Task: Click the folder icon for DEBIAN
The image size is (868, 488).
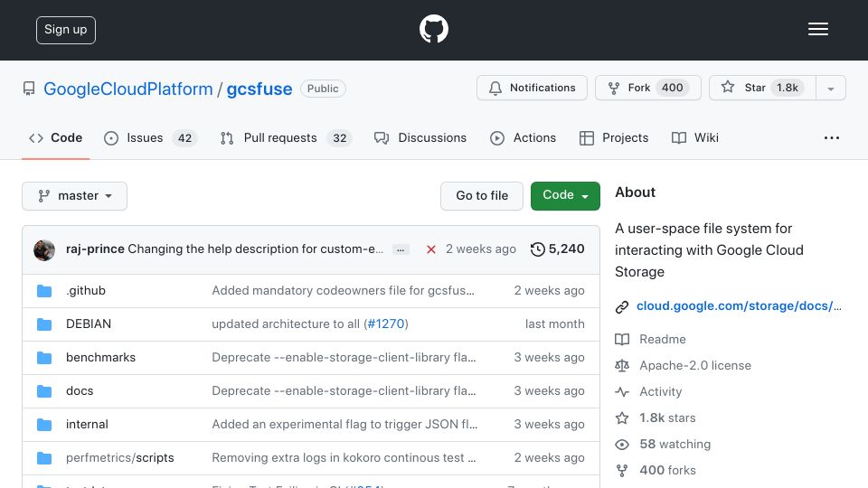Action: coord(44,324)
